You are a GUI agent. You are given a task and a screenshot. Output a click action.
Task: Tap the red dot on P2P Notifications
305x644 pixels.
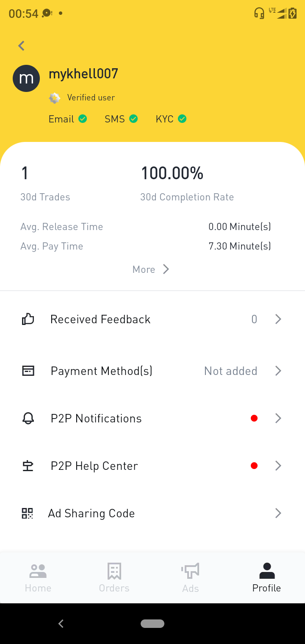point(254,418)
